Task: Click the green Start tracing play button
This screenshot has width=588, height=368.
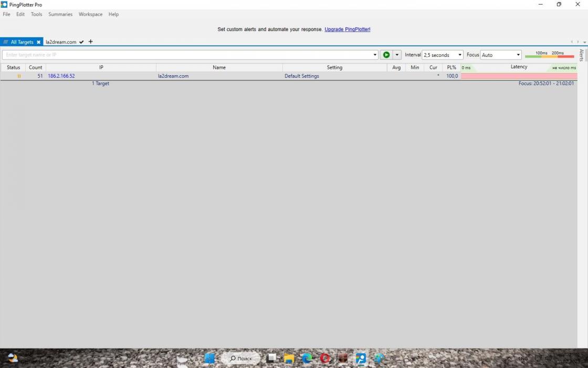Action: pos(386,55)
